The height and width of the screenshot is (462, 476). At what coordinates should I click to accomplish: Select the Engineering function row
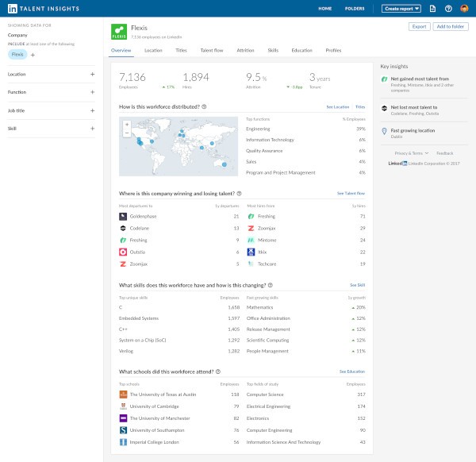pos(305,129)
